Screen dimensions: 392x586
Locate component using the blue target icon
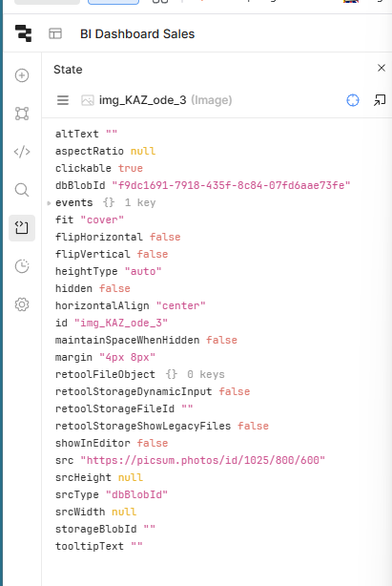[353, 100]
